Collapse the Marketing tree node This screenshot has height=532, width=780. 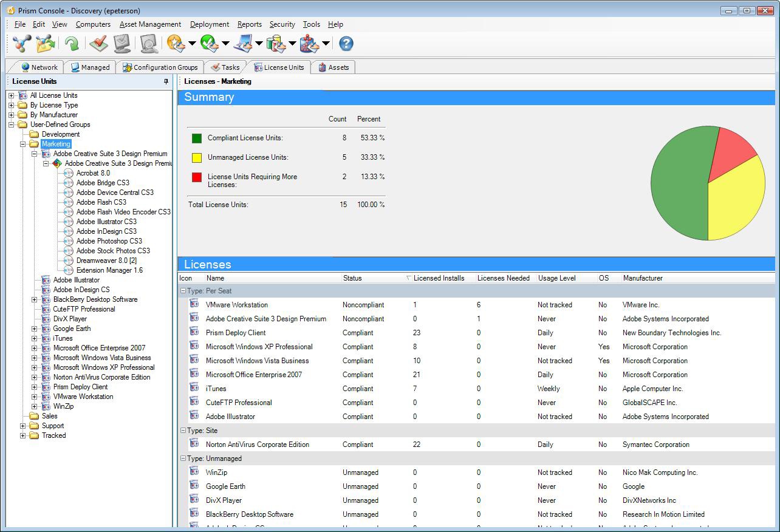(x=22, y=144)
